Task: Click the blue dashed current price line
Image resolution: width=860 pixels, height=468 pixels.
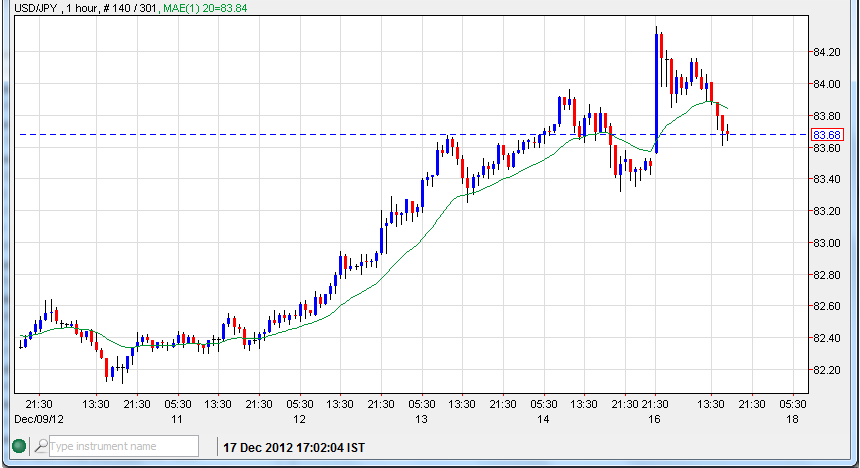Action: click(411, 134)
